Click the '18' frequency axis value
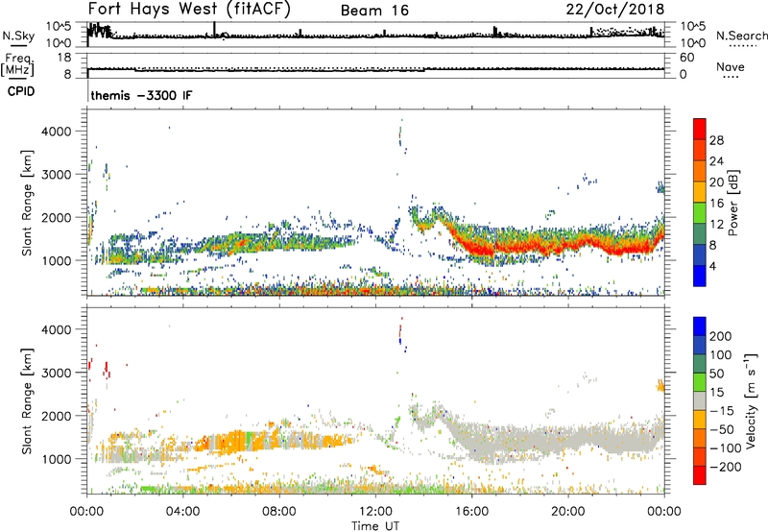768x532 pixels. tap(64, 58)
